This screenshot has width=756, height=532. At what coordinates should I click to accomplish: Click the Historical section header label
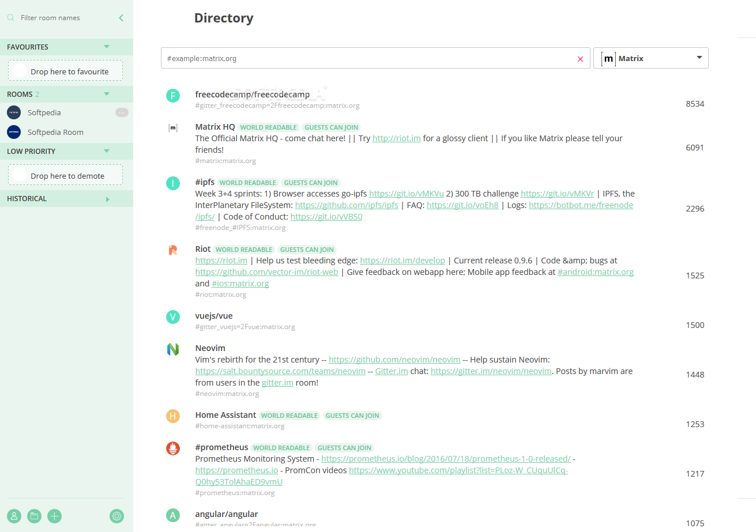tap(27, 199)
